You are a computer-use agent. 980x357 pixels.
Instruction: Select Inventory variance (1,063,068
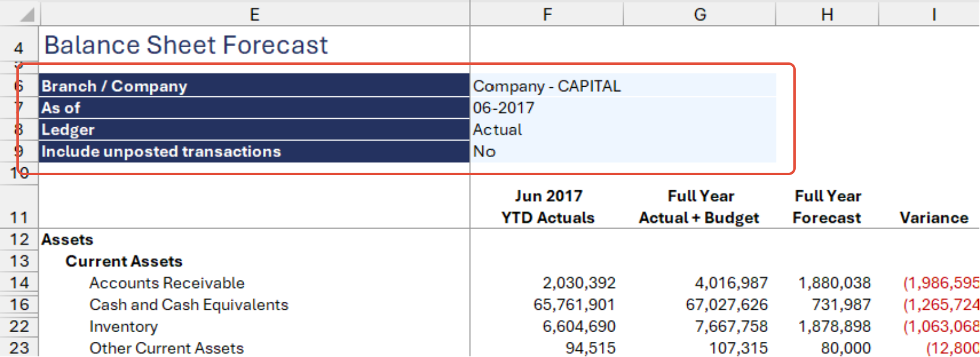tap(941, 327)
